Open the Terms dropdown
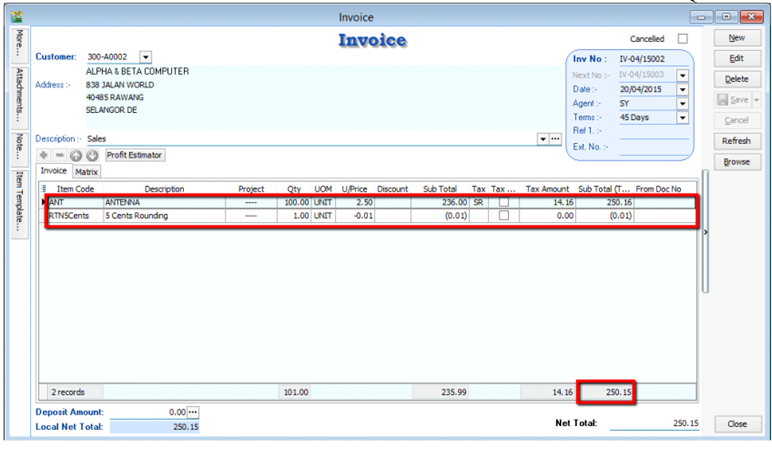The height and width of the screenshot is (450, 772). (683, 117)
